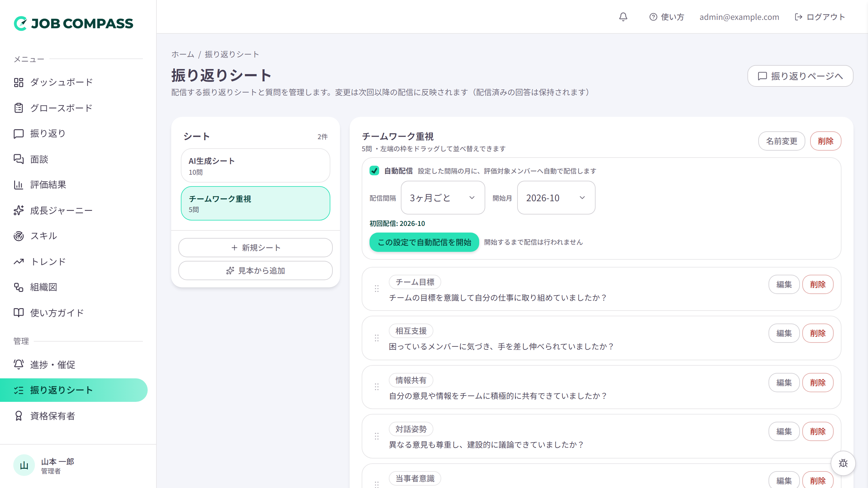Click the ログアウト logout button

tap(819, 17)
